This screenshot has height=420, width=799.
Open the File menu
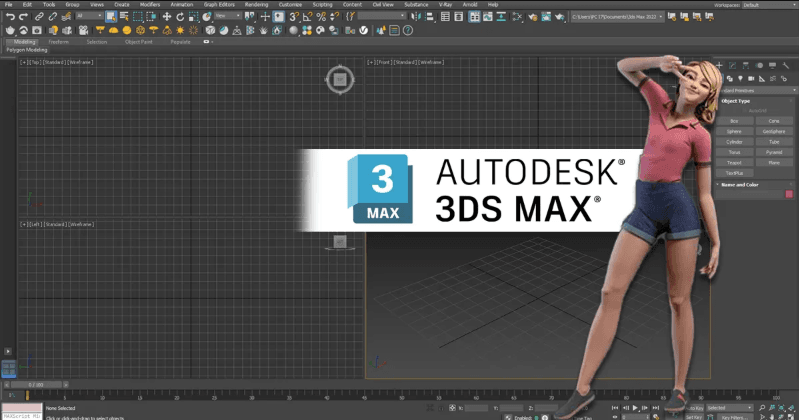coord(8,5)
